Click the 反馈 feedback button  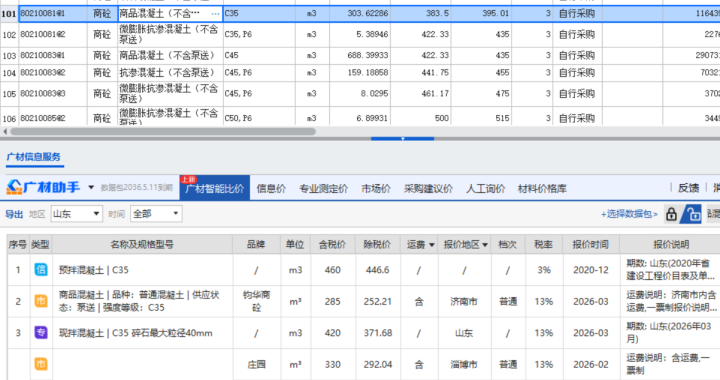point(688,188)
